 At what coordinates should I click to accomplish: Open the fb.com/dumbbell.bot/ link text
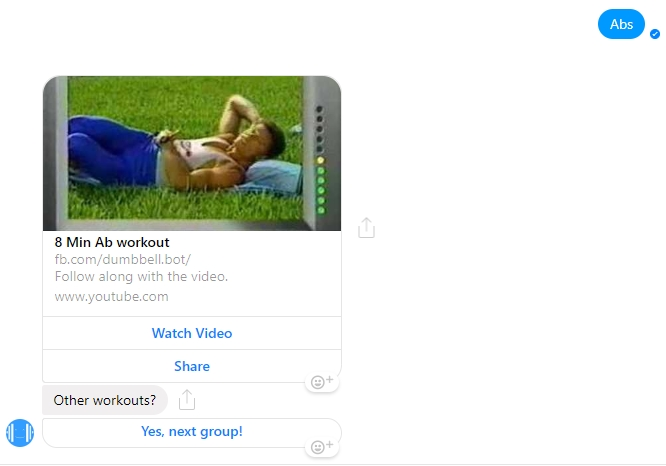coord(123,260)
